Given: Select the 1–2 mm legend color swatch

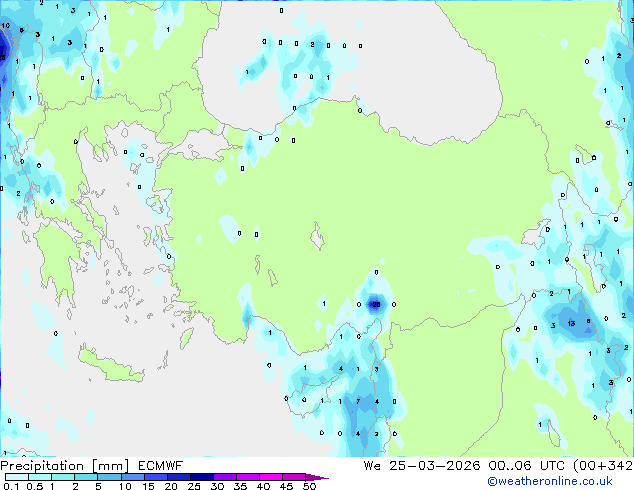Looking at the screenshot, I should [x=63, y=477].
